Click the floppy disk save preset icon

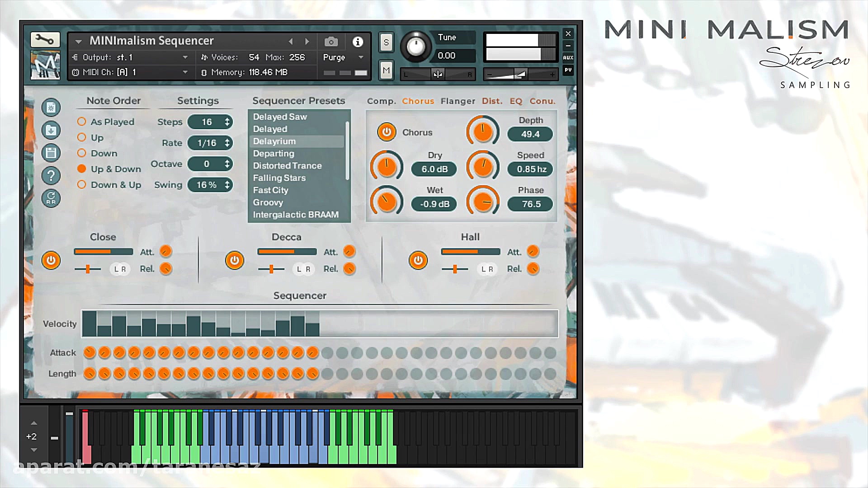point(51,153)
